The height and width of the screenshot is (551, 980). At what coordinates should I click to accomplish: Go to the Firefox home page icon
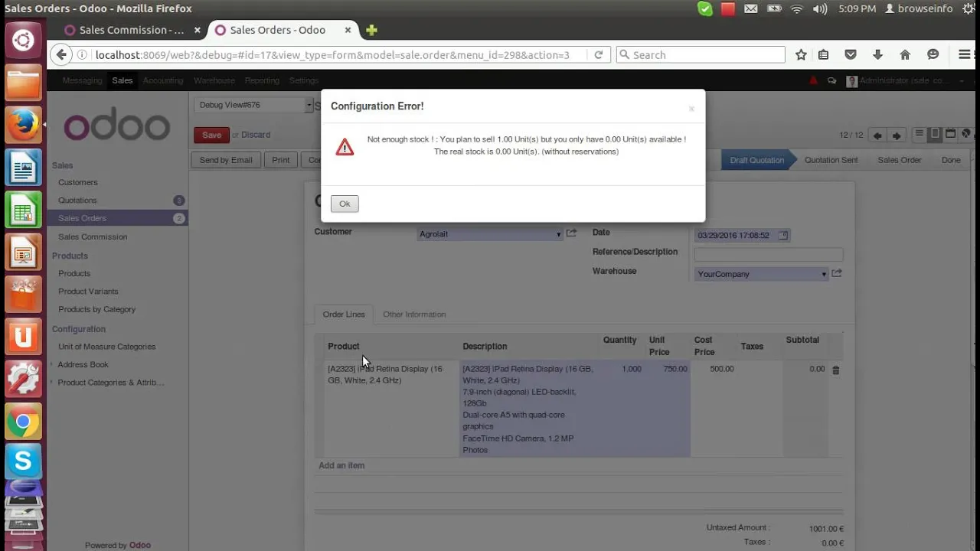[905, 54]
